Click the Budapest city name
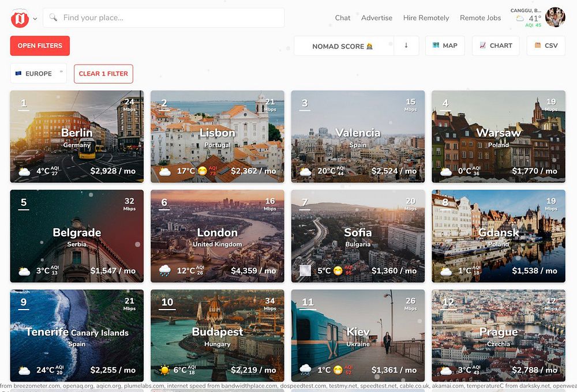Image resolution: width=577 pixels, height=392 pixels. point(217,332)
